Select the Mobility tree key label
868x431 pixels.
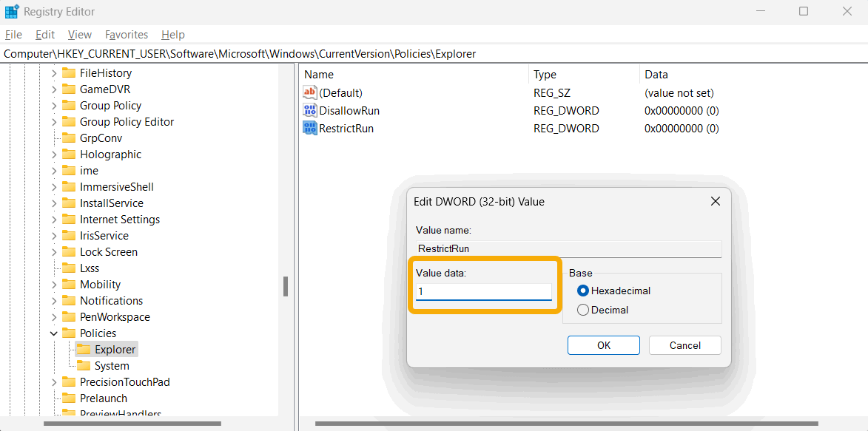pos(100,285)
